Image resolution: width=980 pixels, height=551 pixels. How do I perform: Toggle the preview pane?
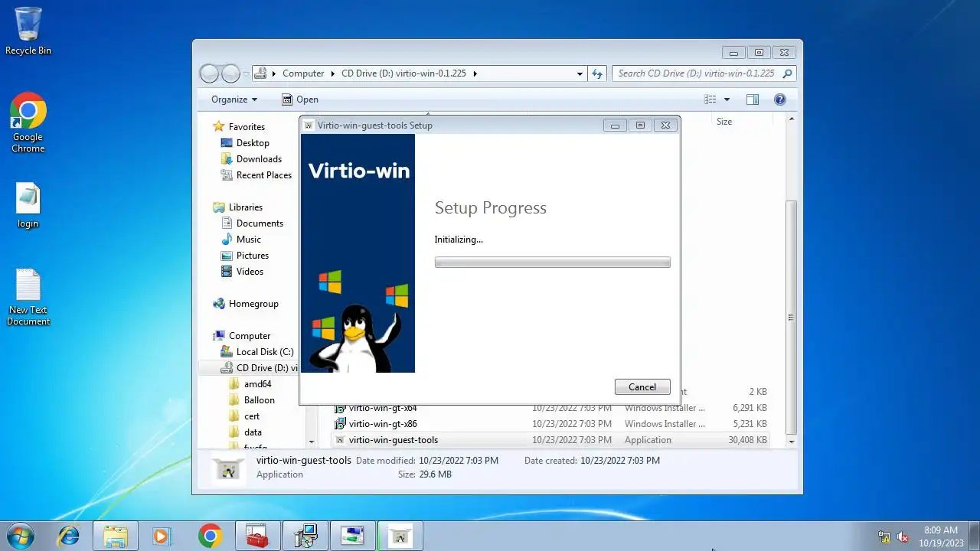[753, 99]
